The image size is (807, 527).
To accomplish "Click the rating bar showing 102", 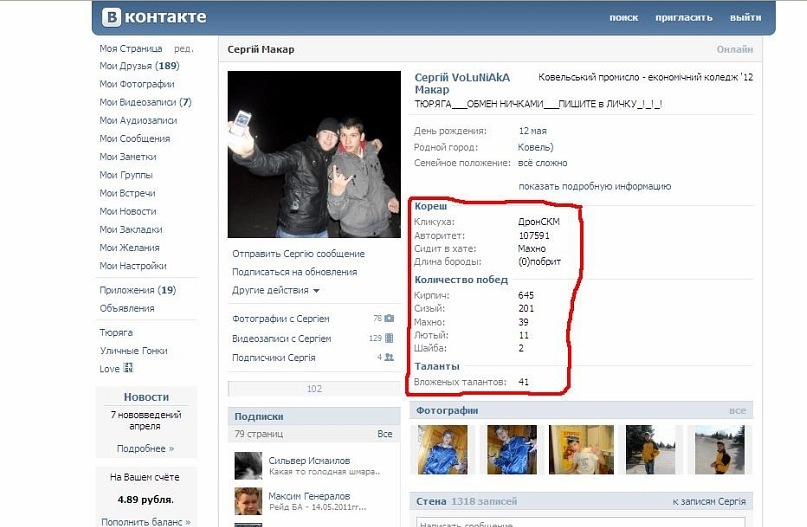I will [313, 389].
